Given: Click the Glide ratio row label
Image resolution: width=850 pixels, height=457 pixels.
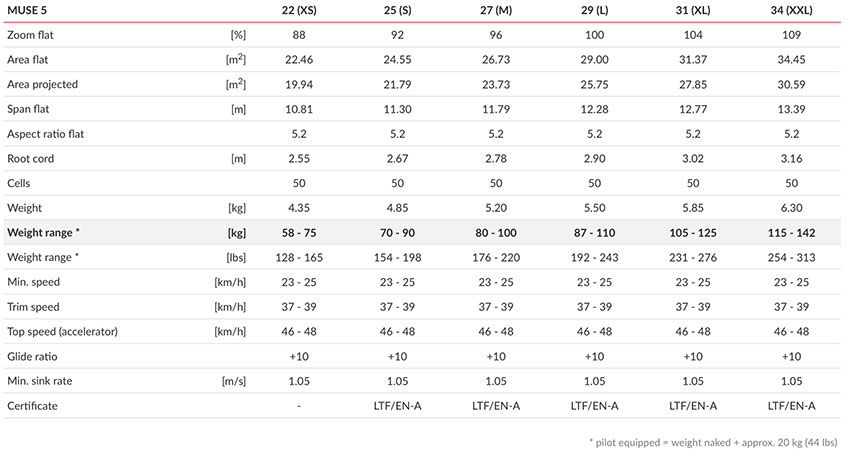Looking at the screenshot, I should [x=32, y=356].
